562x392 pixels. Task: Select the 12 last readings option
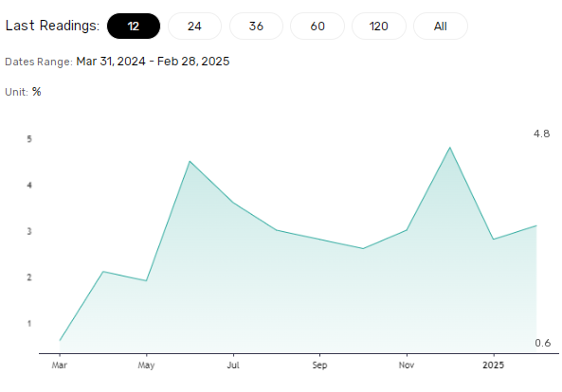(x=134, y=27)
